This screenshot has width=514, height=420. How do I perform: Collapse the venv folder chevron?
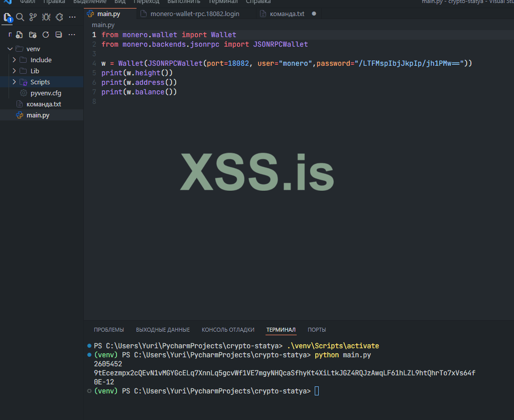coord(10,49)
